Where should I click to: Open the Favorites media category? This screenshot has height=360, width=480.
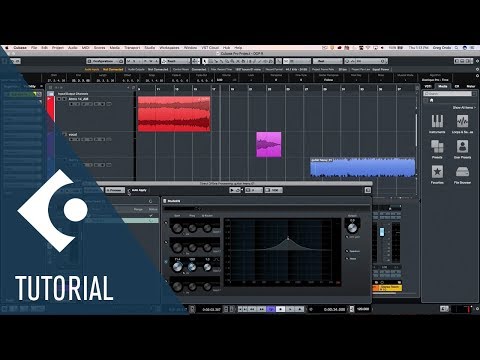(x=437, y=174)
